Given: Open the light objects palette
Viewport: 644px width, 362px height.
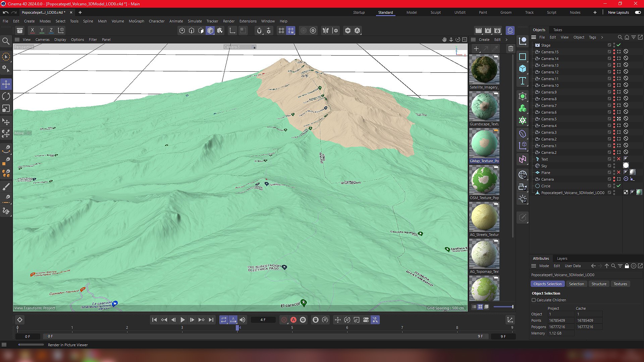Looking at the screenshot, I should (523, 199).
